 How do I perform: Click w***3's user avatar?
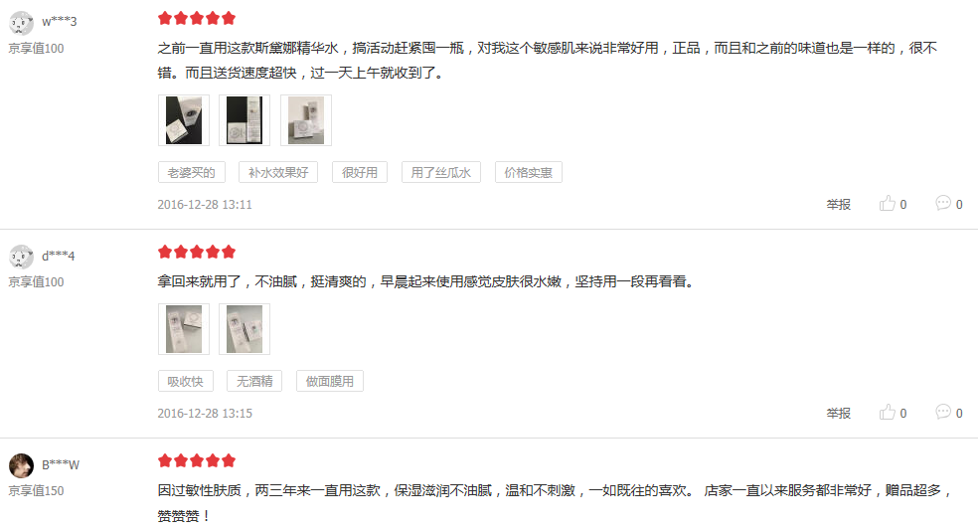pyautogui.click(x=21, y=23)
